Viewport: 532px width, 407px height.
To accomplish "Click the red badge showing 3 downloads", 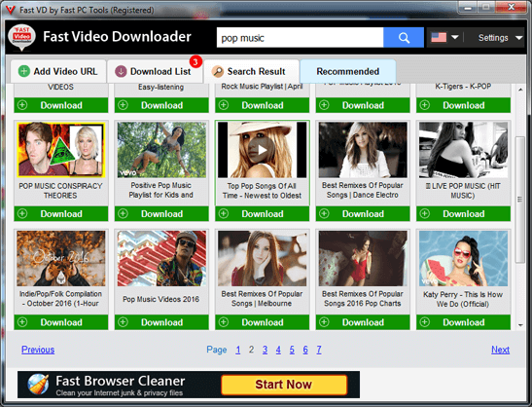I will [195, 61].
